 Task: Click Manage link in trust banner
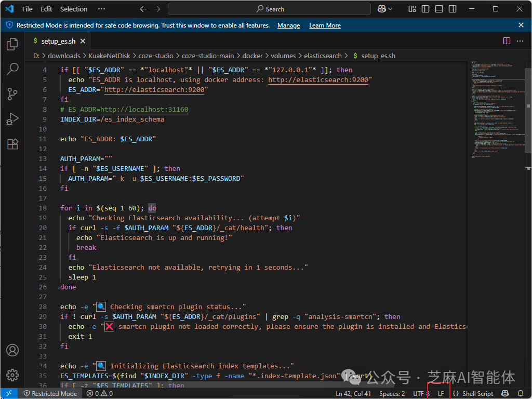coord(288,25)
